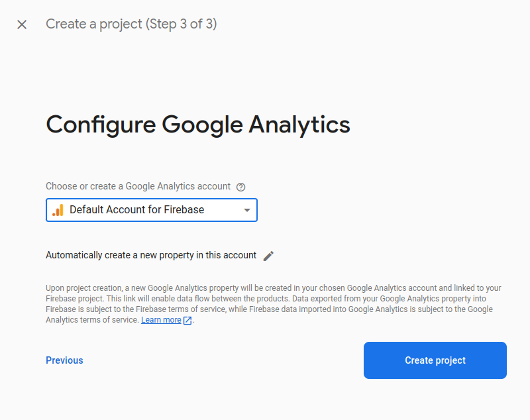Click the Default Account for Firebase text

click(x=137, y=210)
